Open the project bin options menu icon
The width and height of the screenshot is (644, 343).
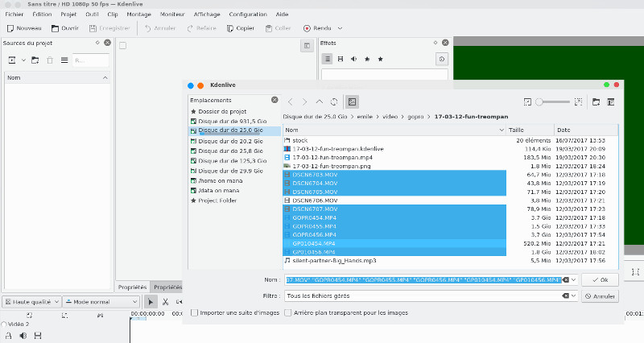[x=64, y=60]
